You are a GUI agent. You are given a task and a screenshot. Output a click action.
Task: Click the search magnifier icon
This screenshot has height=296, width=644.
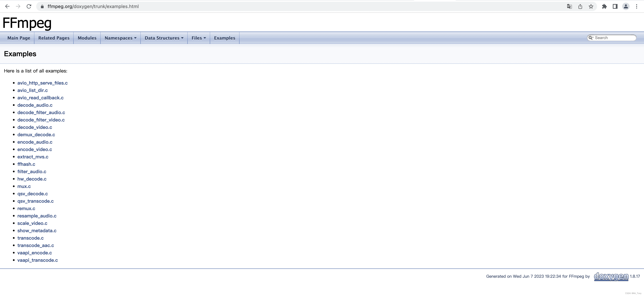(591, 38)
